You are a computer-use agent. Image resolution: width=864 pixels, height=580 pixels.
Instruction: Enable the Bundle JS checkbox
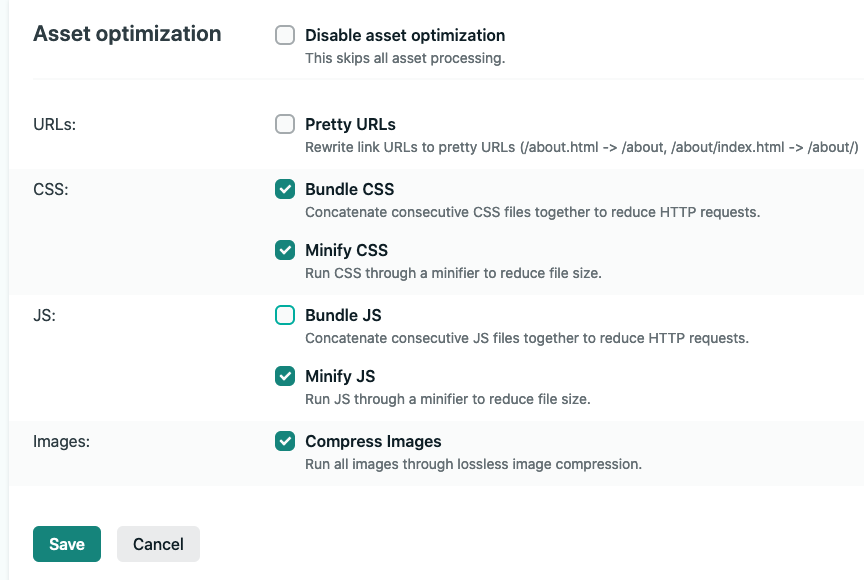[x=285, y=315]
